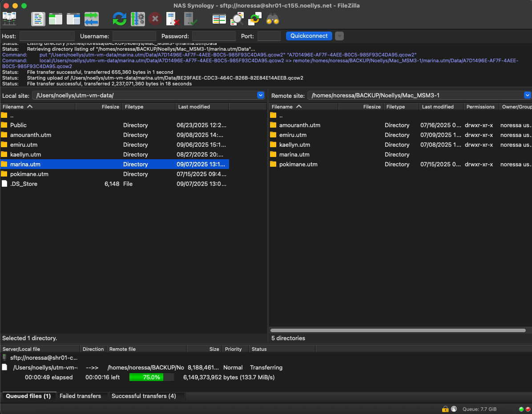Cancel the current operation
Image resolution: width=532 pixels, height=414 pixels.
155,19
